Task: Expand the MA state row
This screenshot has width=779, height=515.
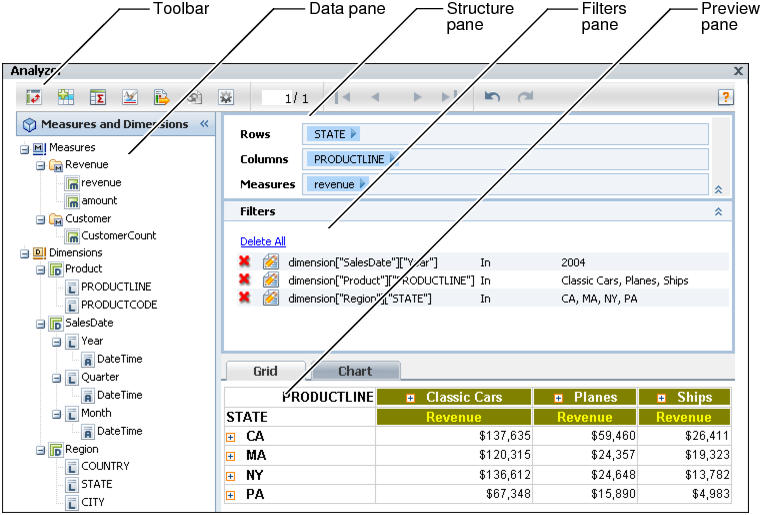Action: [231, 456]
